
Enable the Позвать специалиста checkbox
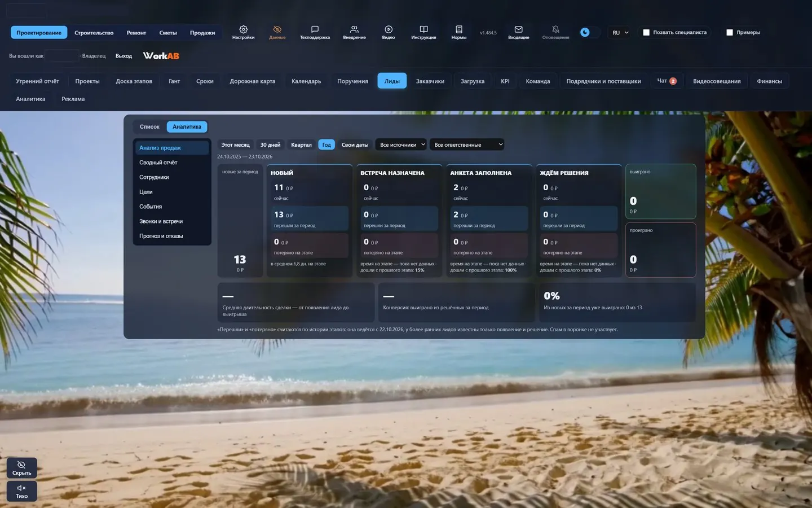(x=646, y=32)
